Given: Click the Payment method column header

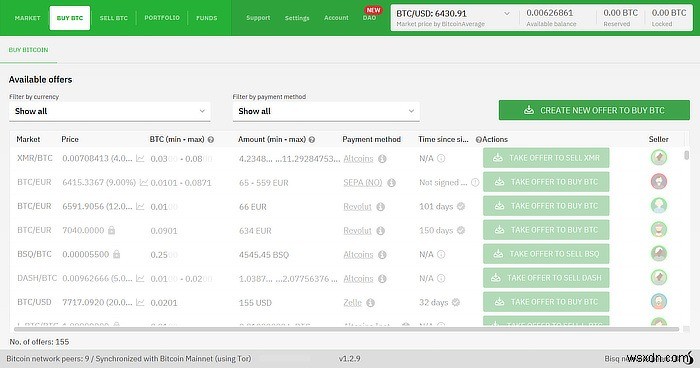Looking at the screenshot, I should (x=371, y=139).
